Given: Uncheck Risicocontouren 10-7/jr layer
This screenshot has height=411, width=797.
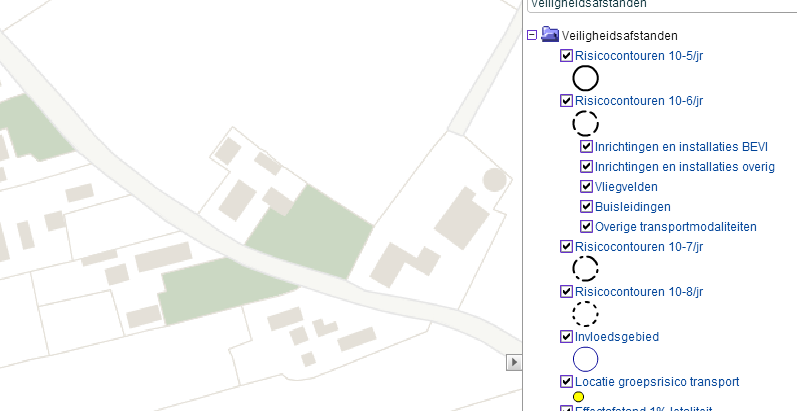Looking at the screenshot, I should pyautogui.click(x=566, y=246).
